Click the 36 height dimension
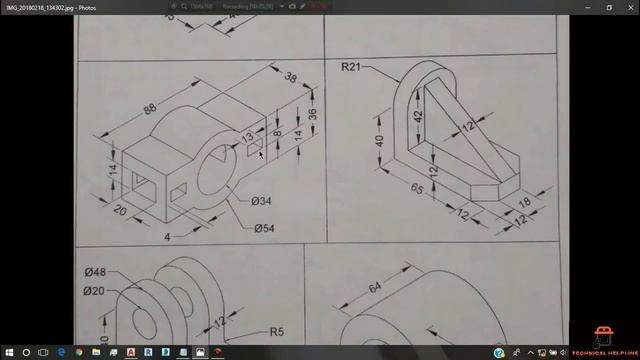This screenshot has height=360, width=640. (312, 114)
